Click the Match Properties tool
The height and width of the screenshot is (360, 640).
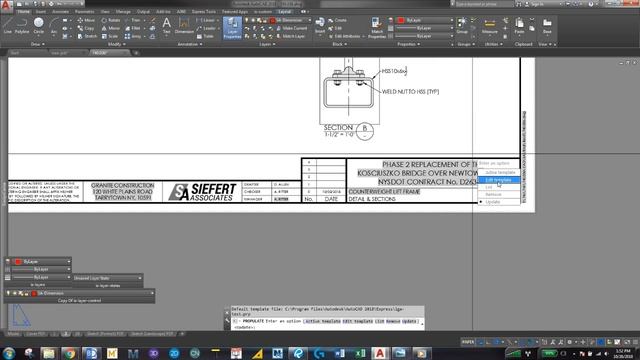pyautogui.click(x=377, y=28)
